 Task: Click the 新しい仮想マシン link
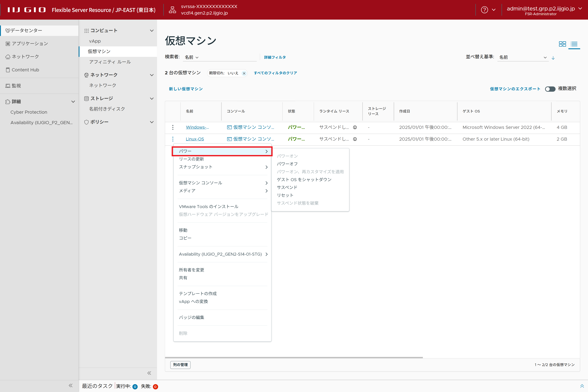coord(186,89)
